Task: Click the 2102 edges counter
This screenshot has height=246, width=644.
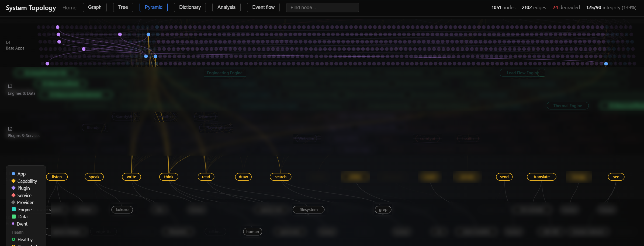Action: click(534, 8)
